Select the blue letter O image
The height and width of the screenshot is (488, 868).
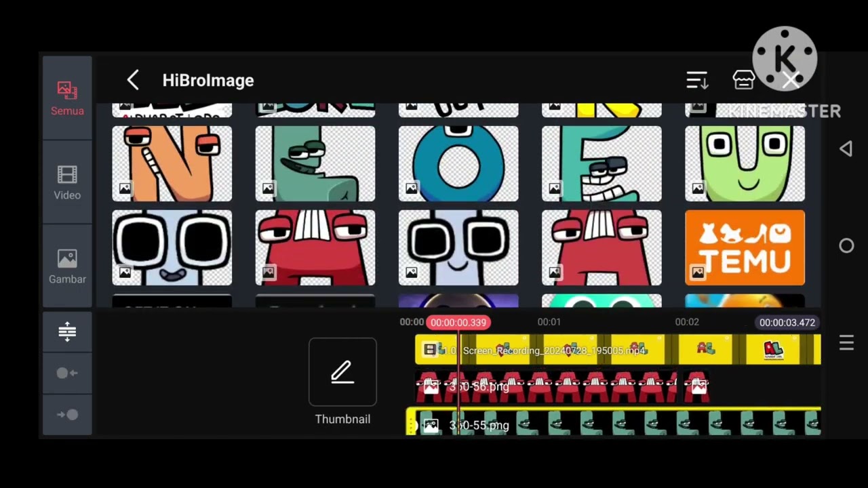(x=458, y=163)
